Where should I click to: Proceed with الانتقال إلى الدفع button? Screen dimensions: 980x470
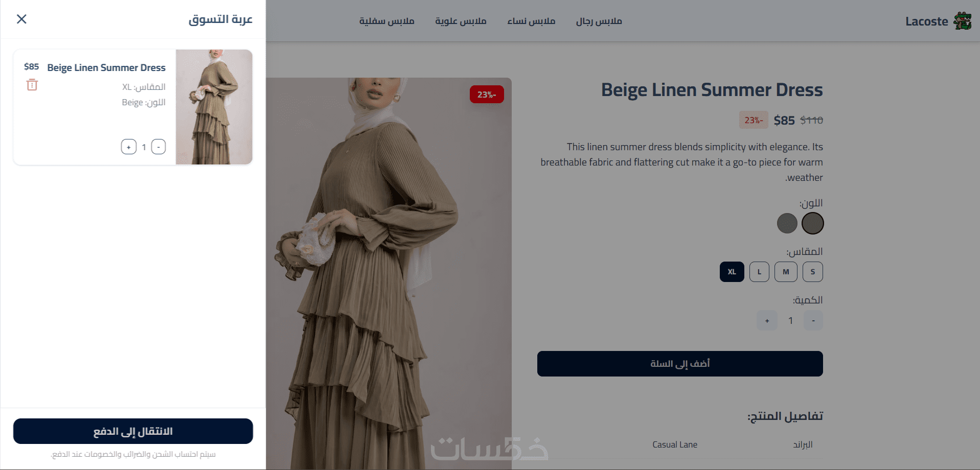pyautogui.click(x=133, y=431)
